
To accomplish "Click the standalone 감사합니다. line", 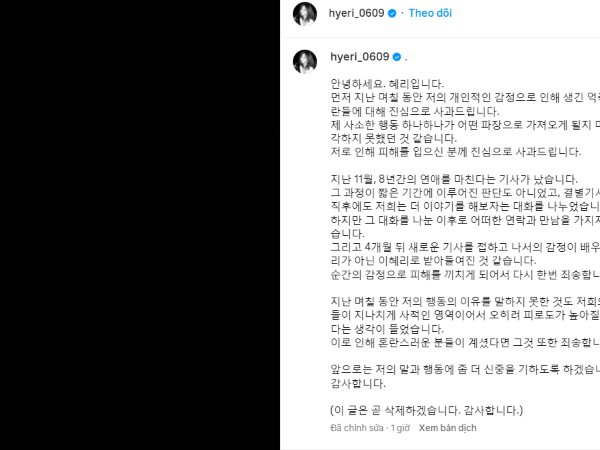I will [x=358, y=383].
